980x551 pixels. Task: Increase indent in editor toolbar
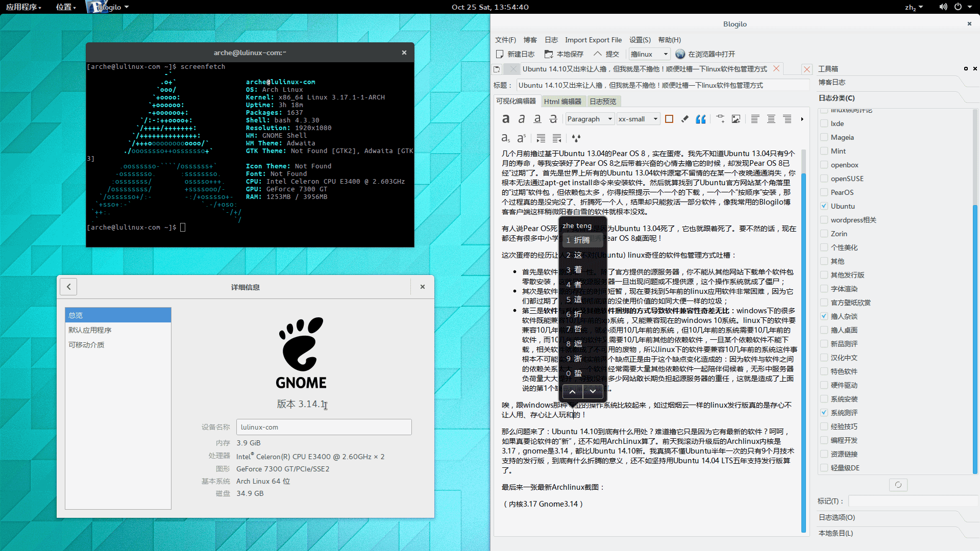click(541, 138)
